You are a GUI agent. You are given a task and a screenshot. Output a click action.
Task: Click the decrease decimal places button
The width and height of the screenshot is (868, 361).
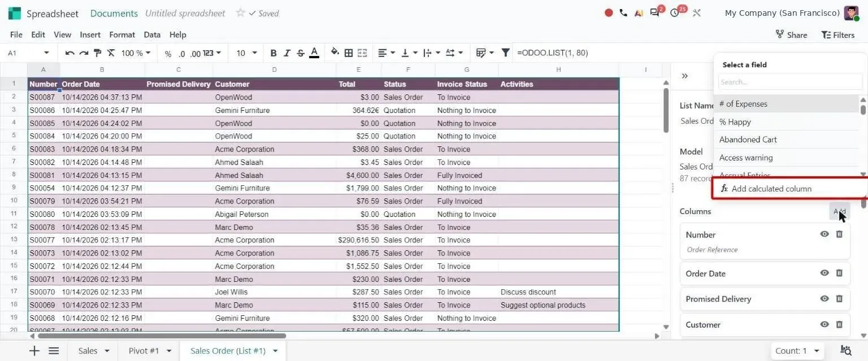[x=181, y=54]
